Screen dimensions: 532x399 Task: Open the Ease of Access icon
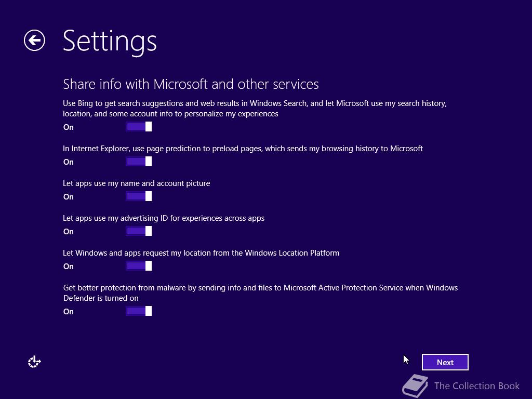[x=34, y=362]
